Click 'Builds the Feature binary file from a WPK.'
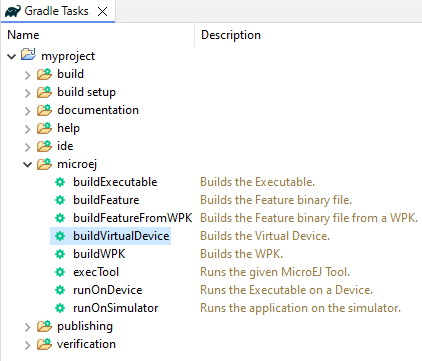 tap(309, 218)
